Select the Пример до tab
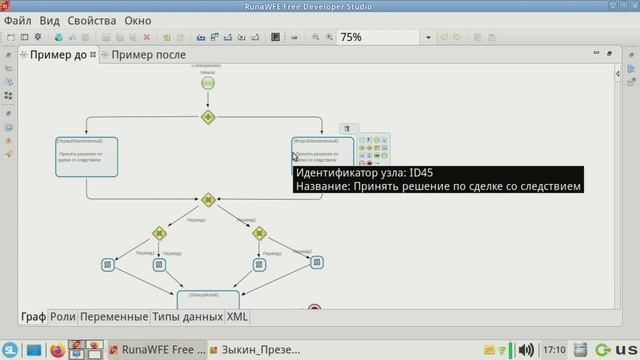Viewport: 640px width, 360px height. pos(58,55)
